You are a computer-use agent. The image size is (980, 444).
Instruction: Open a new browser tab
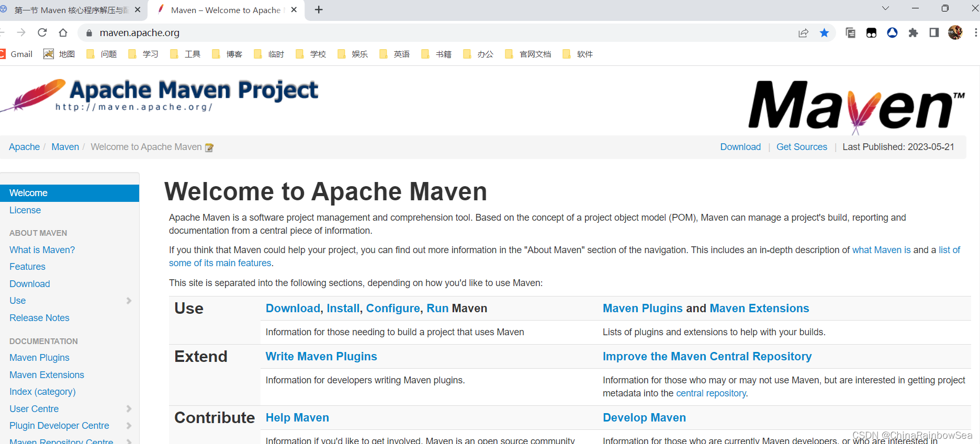coord(319,10)
